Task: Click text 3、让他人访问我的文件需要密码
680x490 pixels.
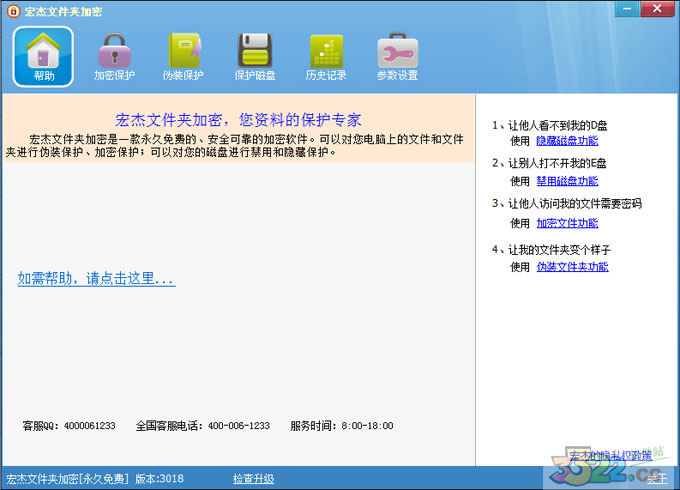Action: pos(567,203)
